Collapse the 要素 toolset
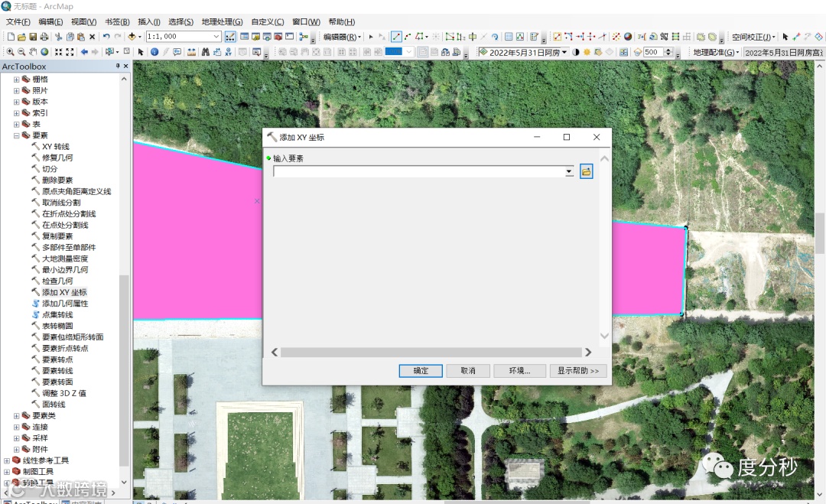Screen dimensions: 826x504 16,136
